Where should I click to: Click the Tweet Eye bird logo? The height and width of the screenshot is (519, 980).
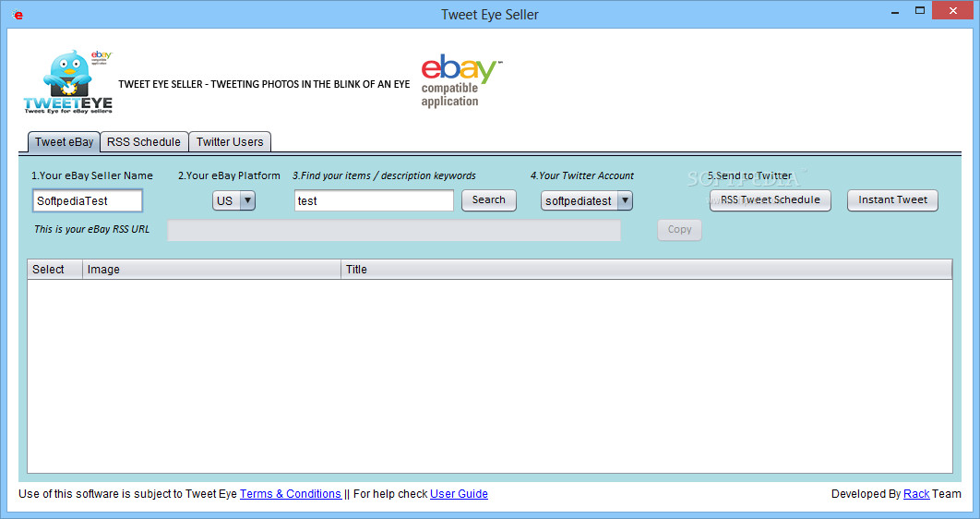[x=68, y=82]
